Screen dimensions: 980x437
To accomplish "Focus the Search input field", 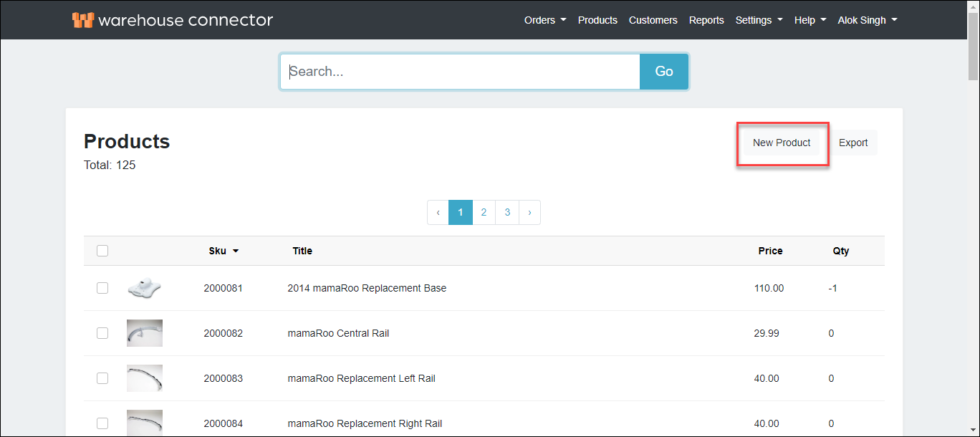I will (460, 72).
